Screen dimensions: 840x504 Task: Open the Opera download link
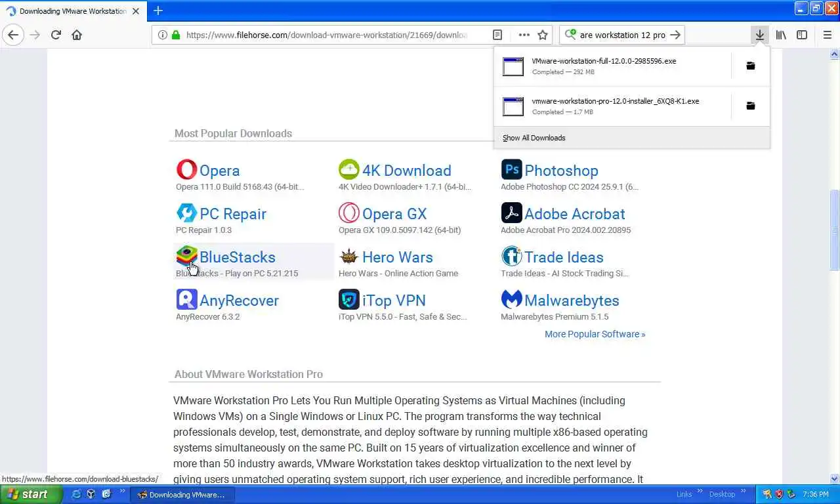(x=219, y=171)
